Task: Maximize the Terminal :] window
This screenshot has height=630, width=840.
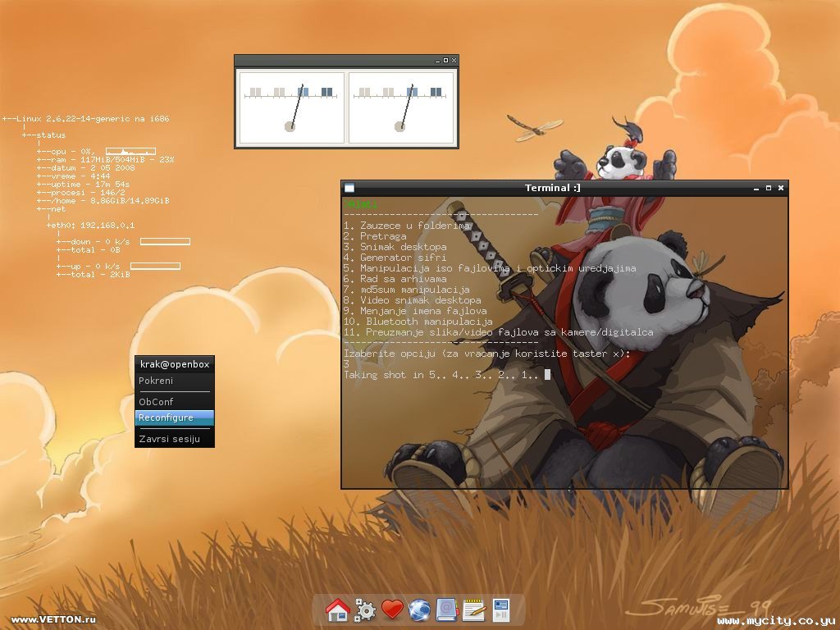Action: pyautogui.click(x=768, y=188)
